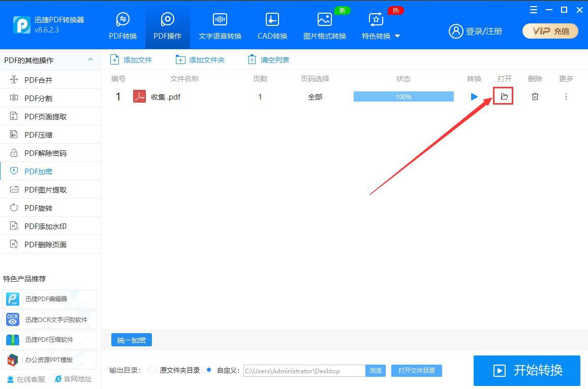Select PDF解除密码 in the sidebar
Screen dimensions: 588x389
[x=50, y=153]
